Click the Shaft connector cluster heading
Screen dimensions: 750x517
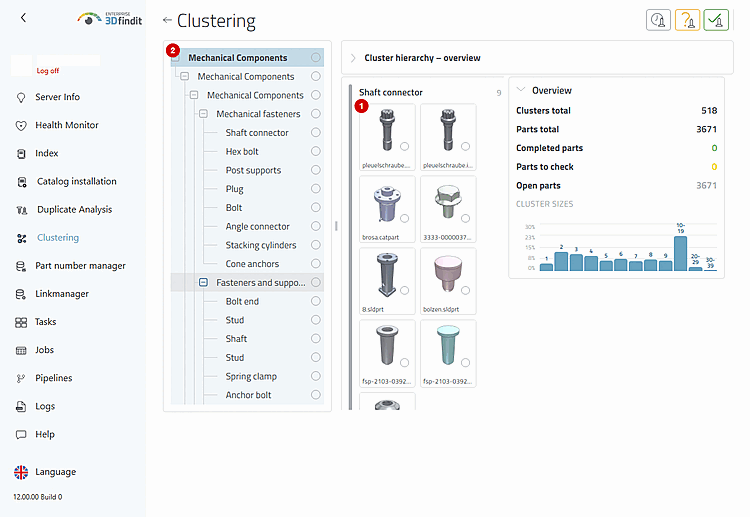click(x=391, y=92)
